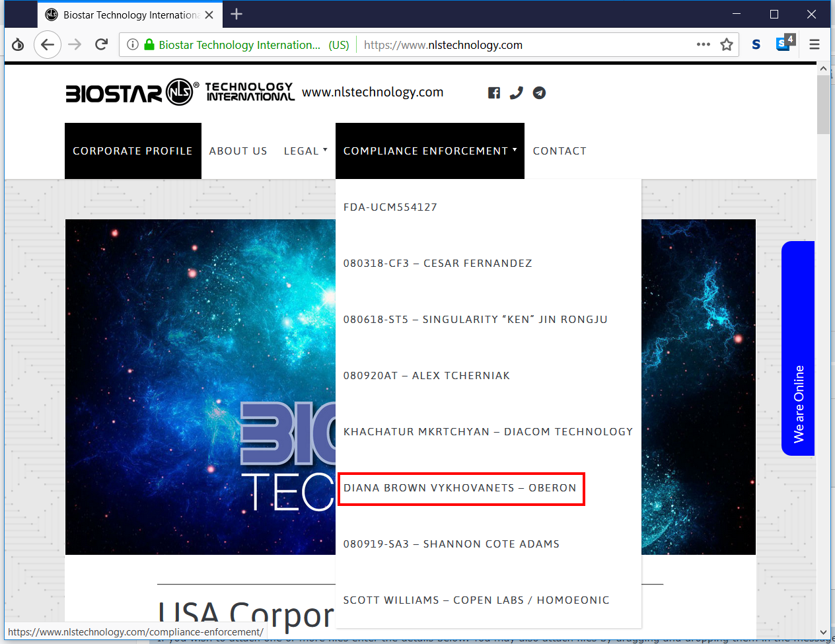Open 080318-CF3 – Cesar Fernandez item
Image resolution: width=835 pixels, height=644 pixels.
(x=437, y=264)
